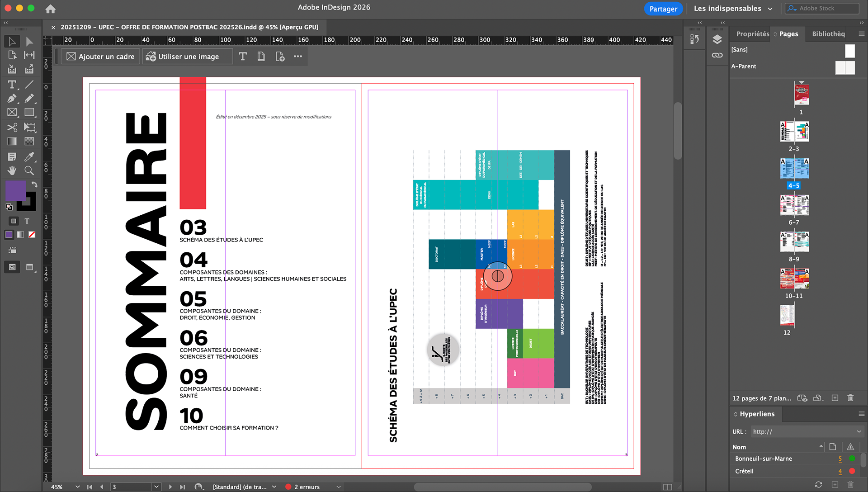Image resolution: width=868 pixels, height=492 pixels.
Task: Select the Zoom tool
Action: pos(29,170)
